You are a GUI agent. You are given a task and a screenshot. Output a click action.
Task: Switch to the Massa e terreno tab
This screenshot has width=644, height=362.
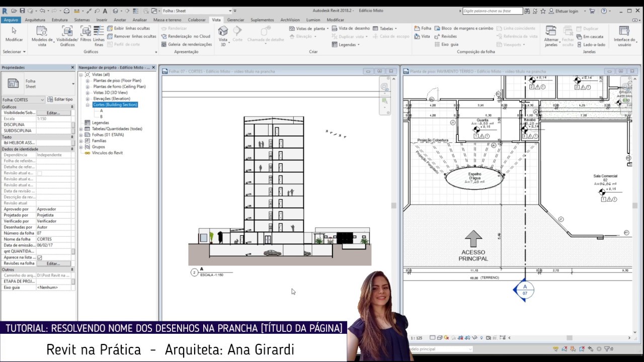click(167, 20)
